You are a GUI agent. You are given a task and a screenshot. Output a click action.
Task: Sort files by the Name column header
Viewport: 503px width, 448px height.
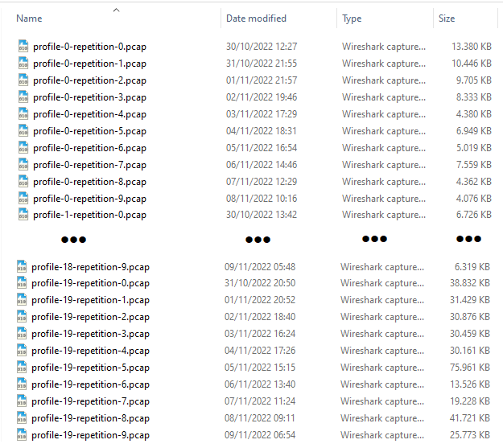tap(29, 18)
